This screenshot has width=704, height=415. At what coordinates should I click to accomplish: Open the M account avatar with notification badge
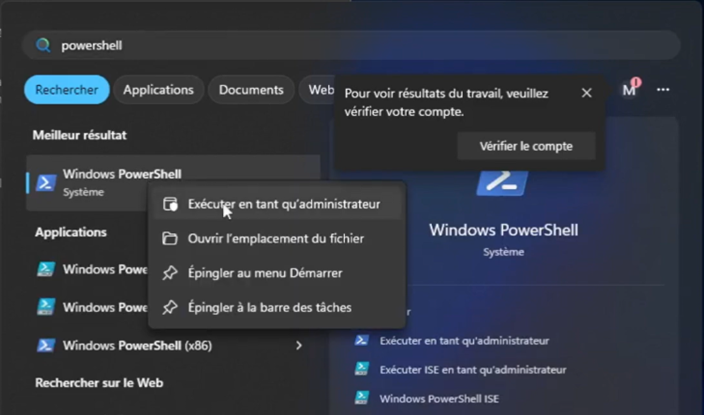tap(629, 90)
